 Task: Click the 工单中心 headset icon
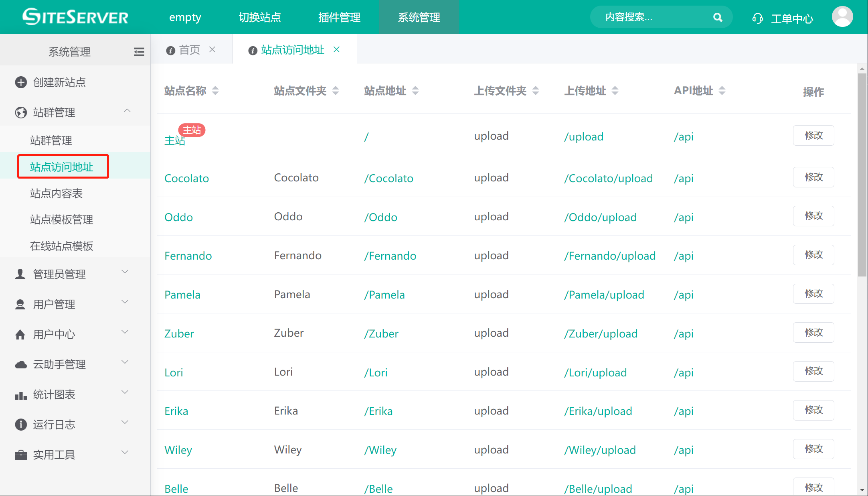click(757, 18)
